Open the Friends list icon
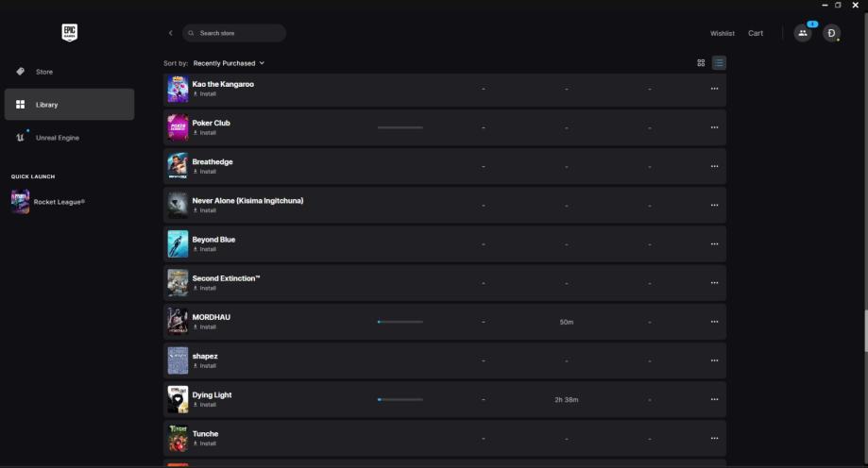The width and height of the screenshot is (868, 468). coord(802,33)
